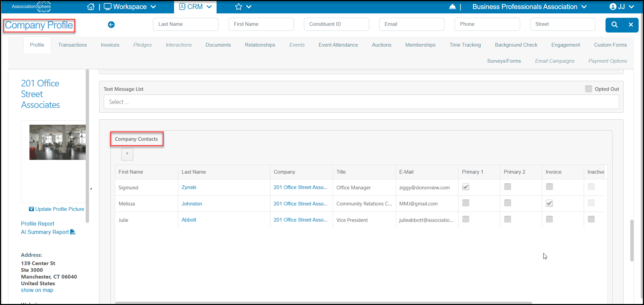Open the Memberships tab

click(x=420, y=45)
